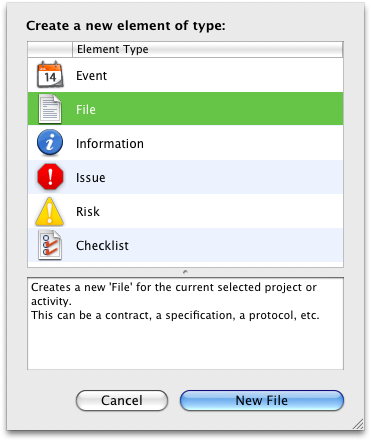Choose the Information element type text

[x=110, y=144]
